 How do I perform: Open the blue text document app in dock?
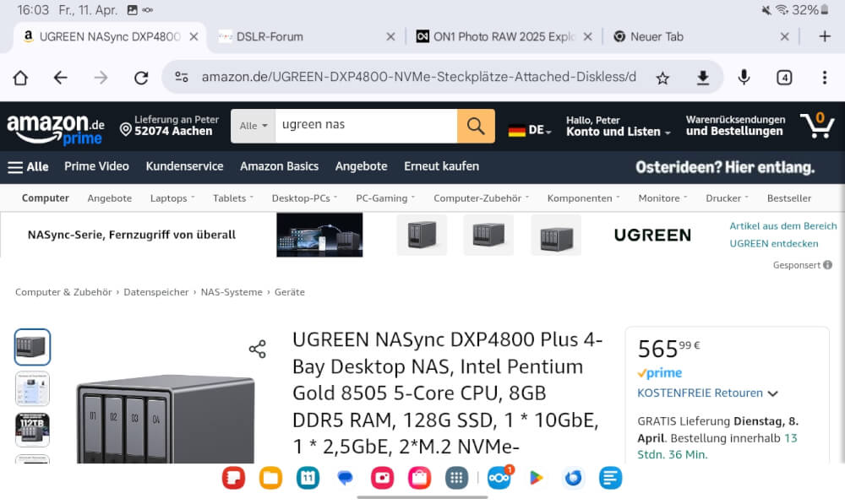pos(611,478)
